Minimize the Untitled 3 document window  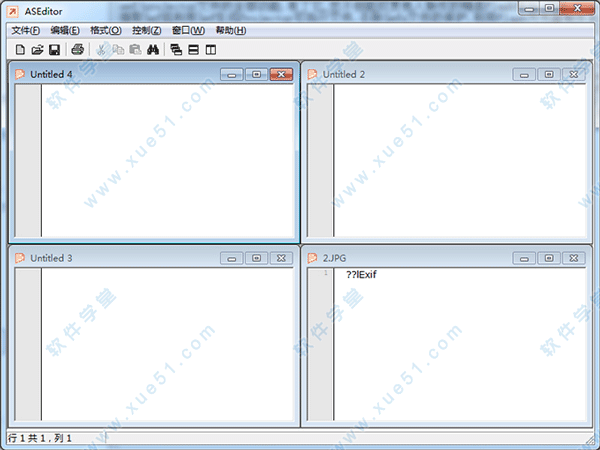tap(232, 258)
